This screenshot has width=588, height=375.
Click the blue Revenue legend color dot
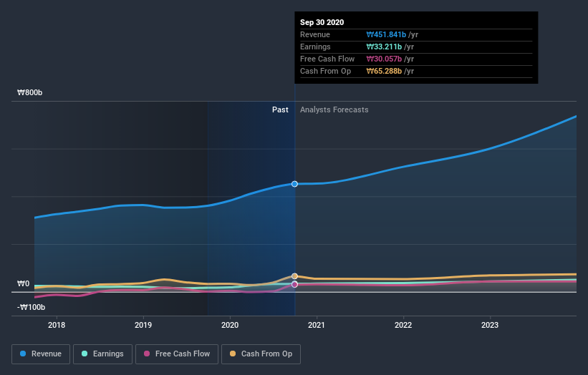pos(23,354)
